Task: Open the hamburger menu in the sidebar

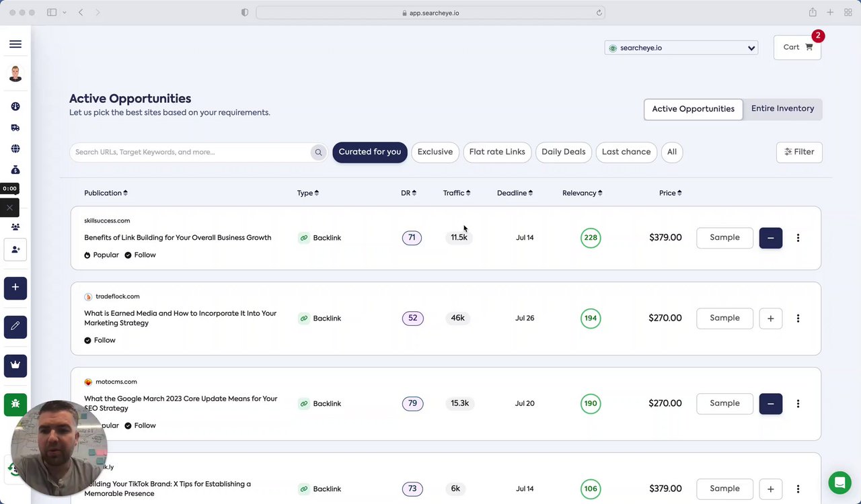Action: [15, 44]
